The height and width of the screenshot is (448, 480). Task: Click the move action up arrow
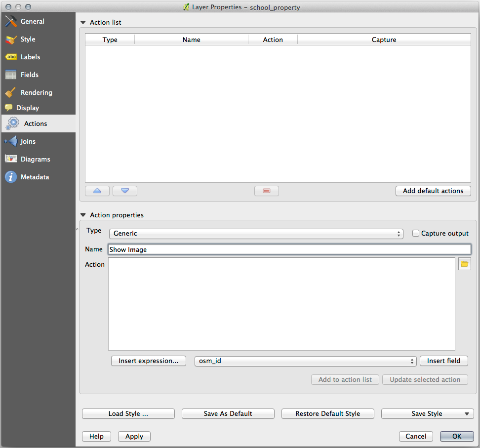(97, 191)
